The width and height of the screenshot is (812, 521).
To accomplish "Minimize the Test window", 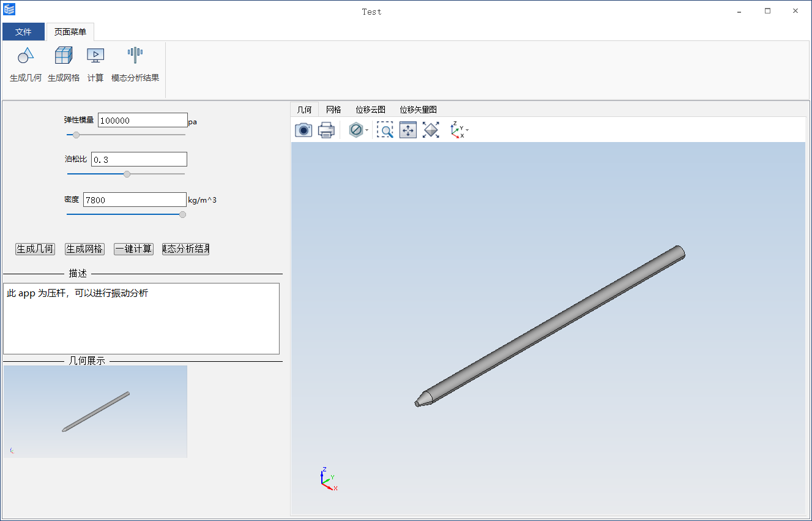I will pyautogui.click(x=739, y=11).
